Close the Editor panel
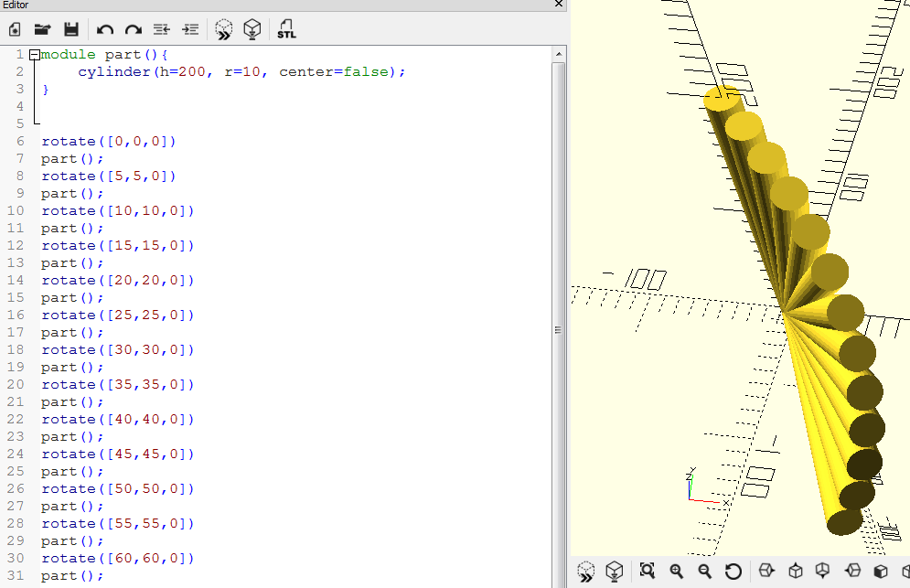The height and width of the screenshot is (588, 910). tap(559, 5)
